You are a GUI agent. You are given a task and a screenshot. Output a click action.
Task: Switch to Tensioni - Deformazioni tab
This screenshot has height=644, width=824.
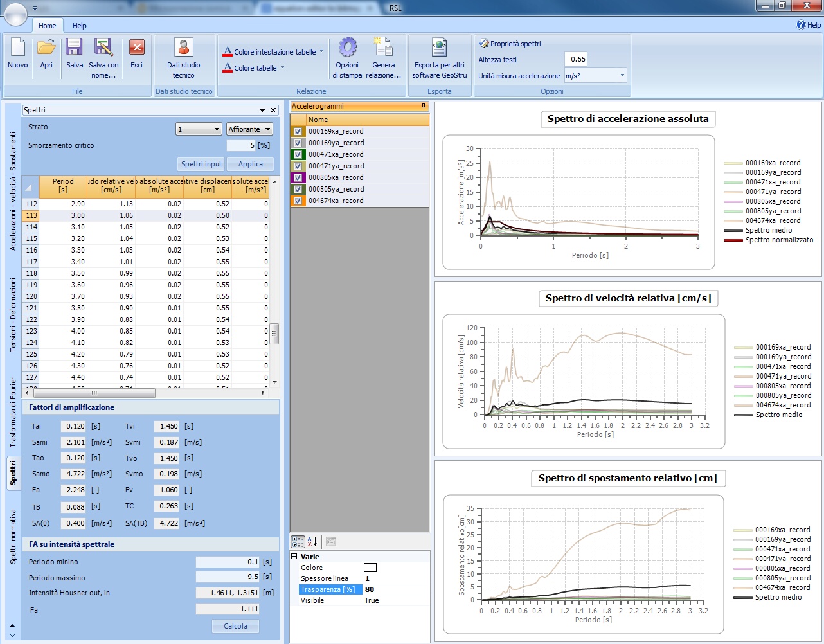click(x=13, y=314)
